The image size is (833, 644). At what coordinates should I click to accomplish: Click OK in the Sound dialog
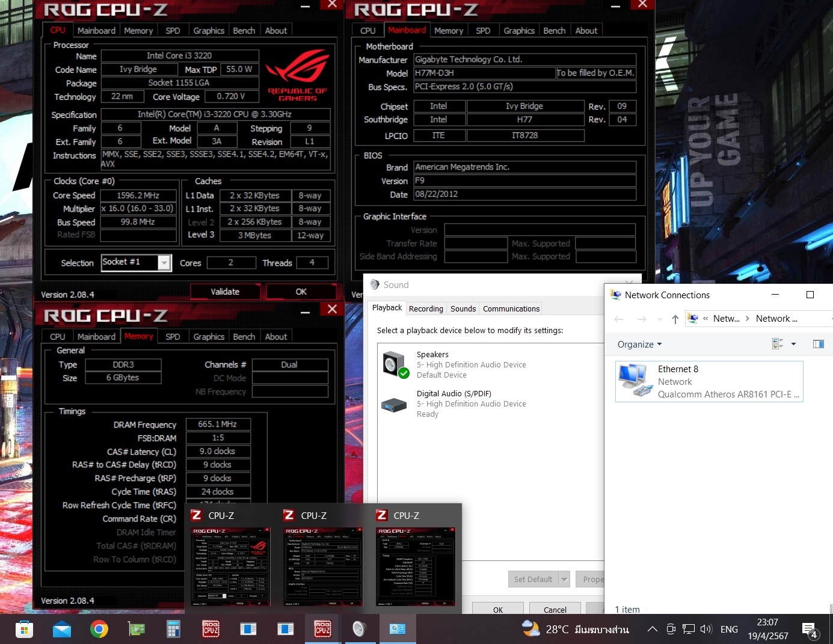[498, 609]
